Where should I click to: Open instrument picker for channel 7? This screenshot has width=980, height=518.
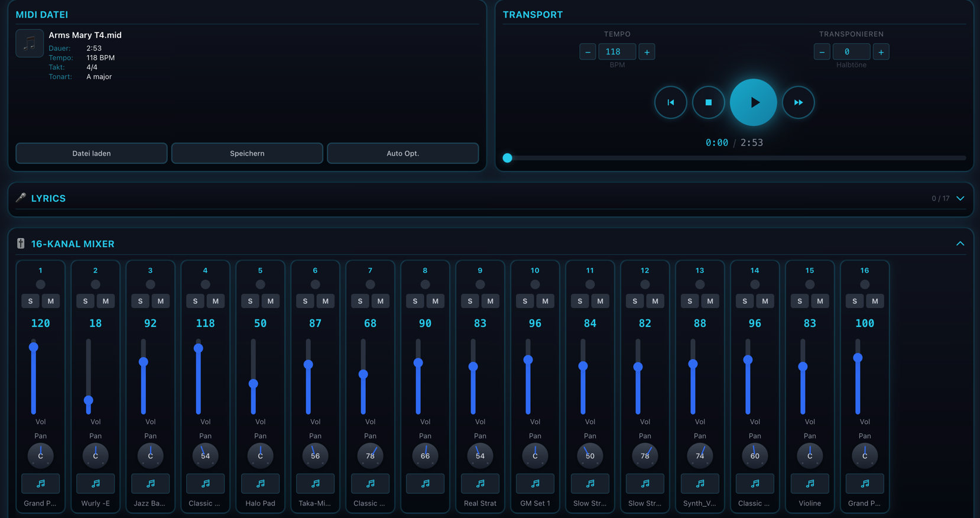(370, 484)
